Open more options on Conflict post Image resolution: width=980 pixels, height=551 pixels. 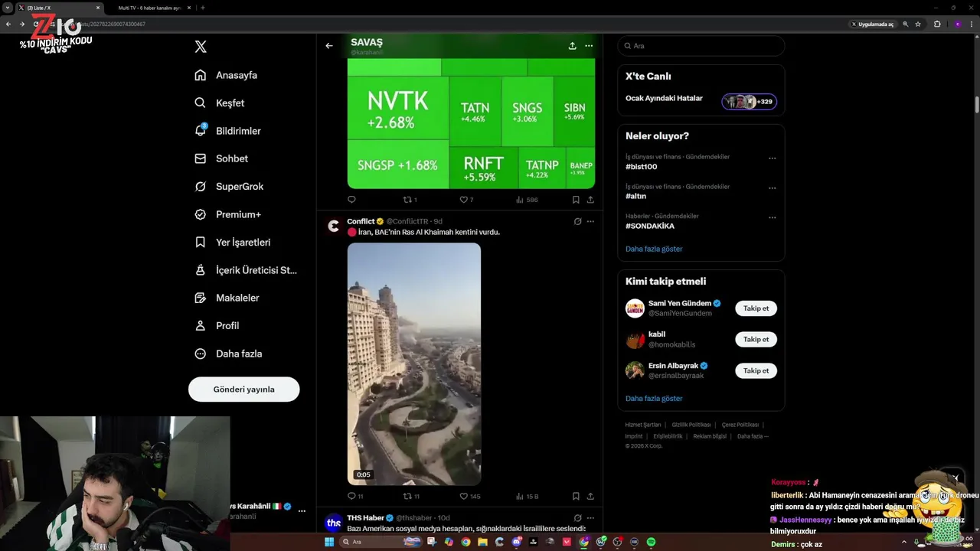(x=590, y=221)
